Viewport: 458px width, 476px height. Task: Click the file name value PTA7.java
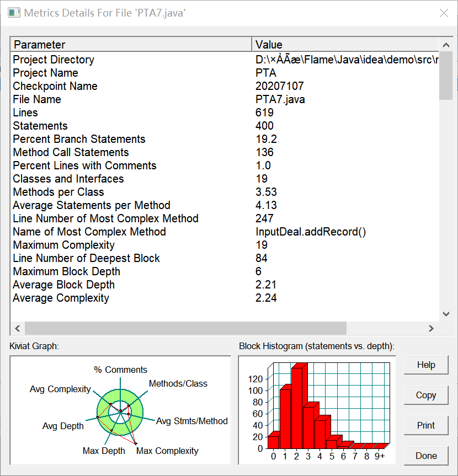pos(280,100)
